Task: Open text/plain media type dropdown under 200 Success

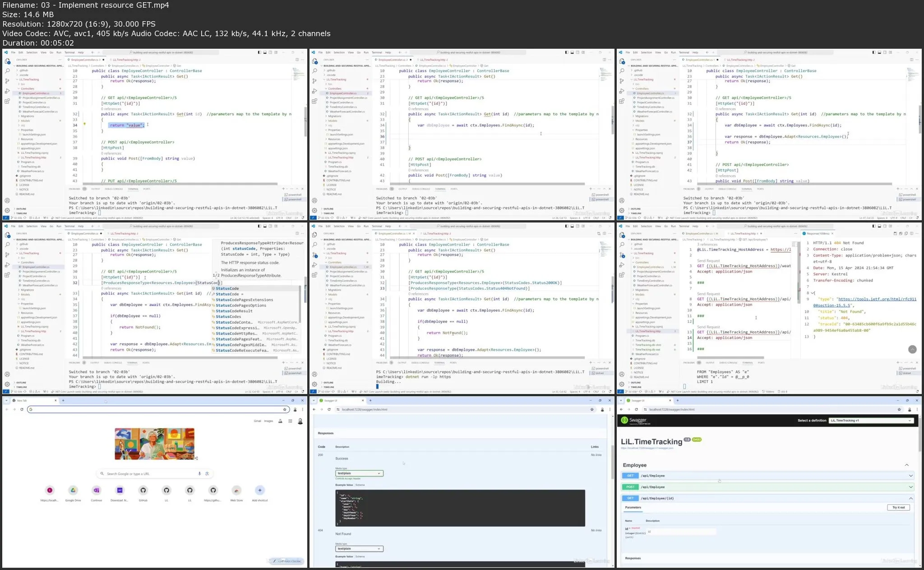Action: [359, 473]
